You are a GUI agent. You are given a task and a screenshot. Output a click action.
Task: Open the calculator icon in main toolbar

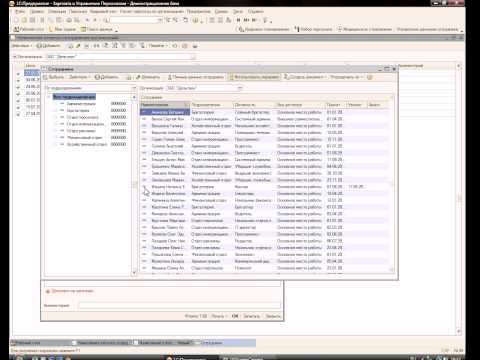tap(212, 20)
